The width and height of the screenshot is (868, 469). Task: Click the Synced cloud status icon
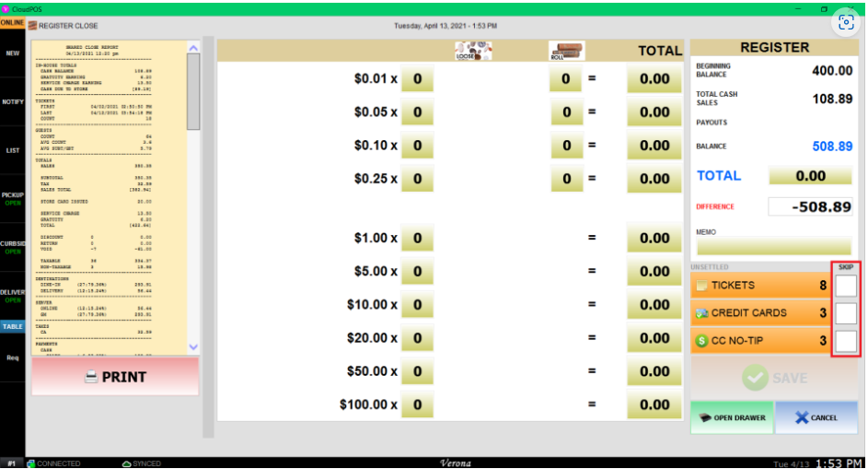tap(126, 463)
